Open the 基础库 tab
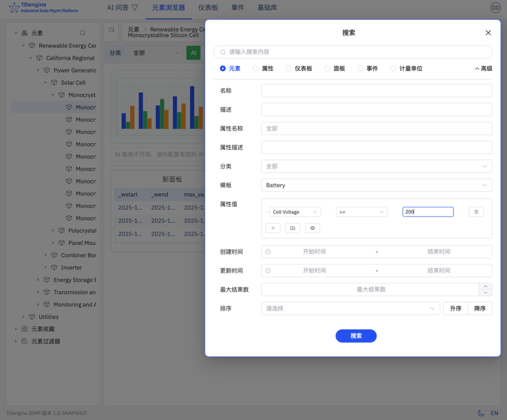The image size is (507, 420). (267, 8)
